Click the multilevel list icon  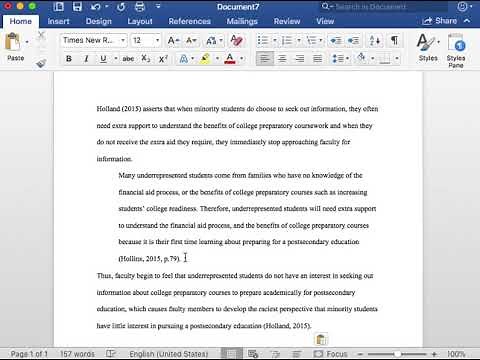pos(311,41)
